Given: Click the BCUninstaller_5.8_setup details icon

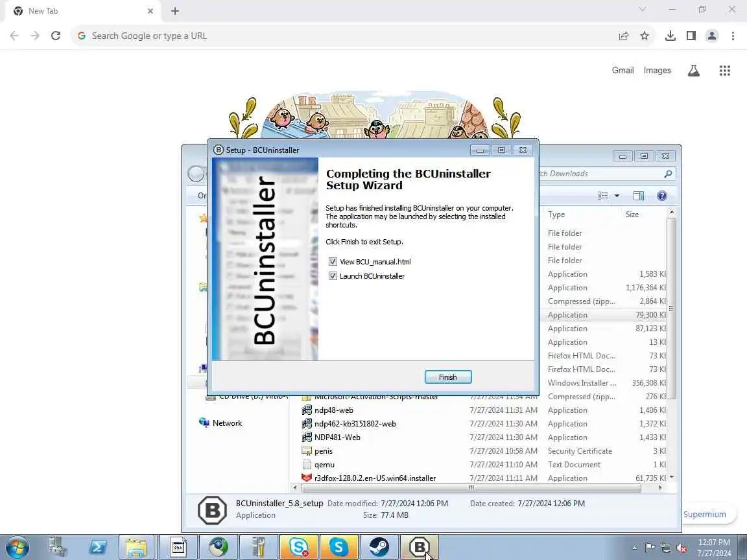Looking at the screenshot, I should 213,510.
